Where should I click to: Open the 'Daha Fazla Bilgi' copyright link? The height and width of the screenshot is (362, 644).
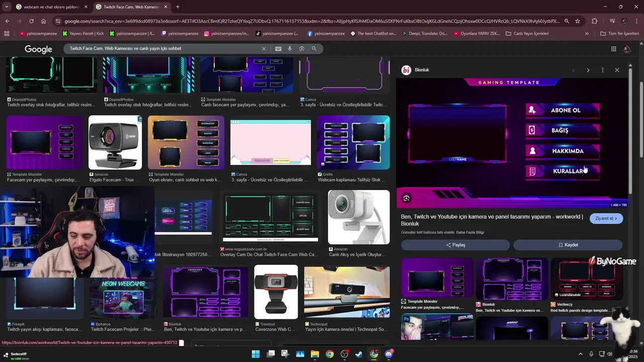(470, 232)
